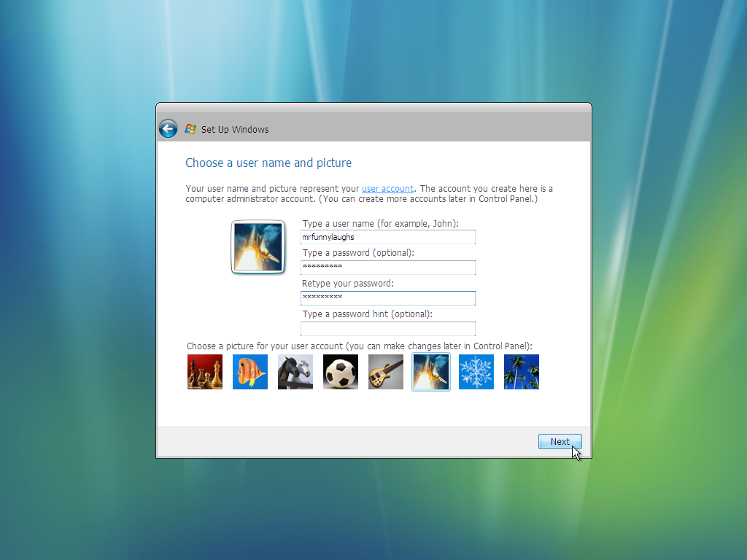
Task: Choose the space shuttle account picture
Action: (430, 372)
